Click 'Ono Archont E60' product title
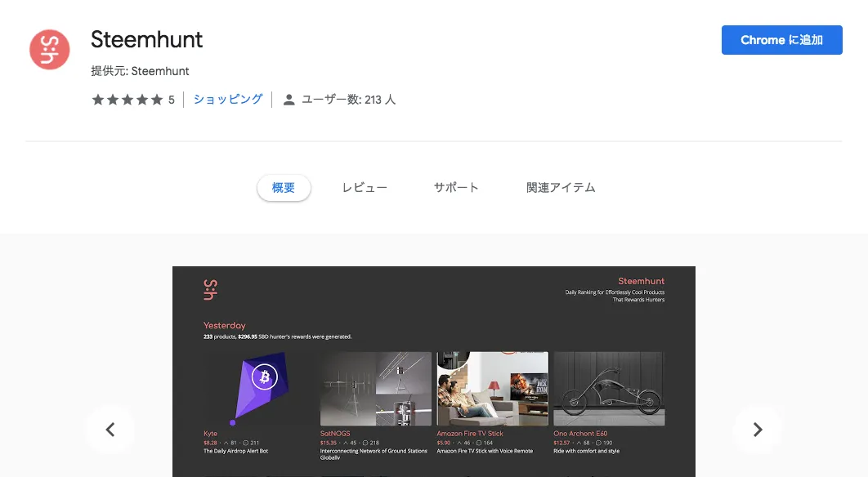Screen dimensions: 868x477 pos(580,433)
